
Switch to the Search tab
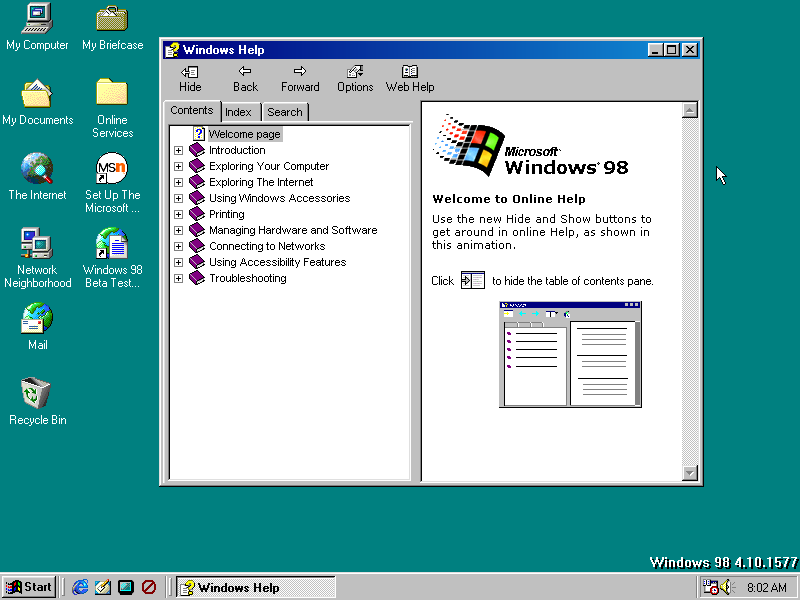[285, 112]
